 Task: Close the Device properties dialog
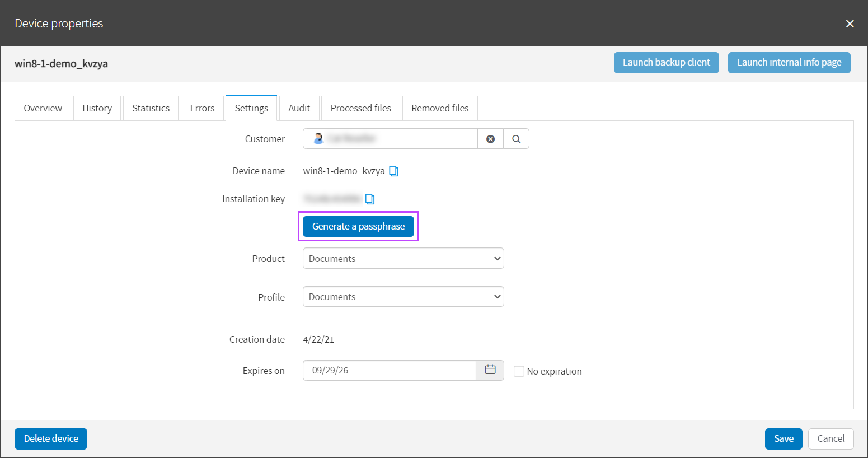coord(850,24)
